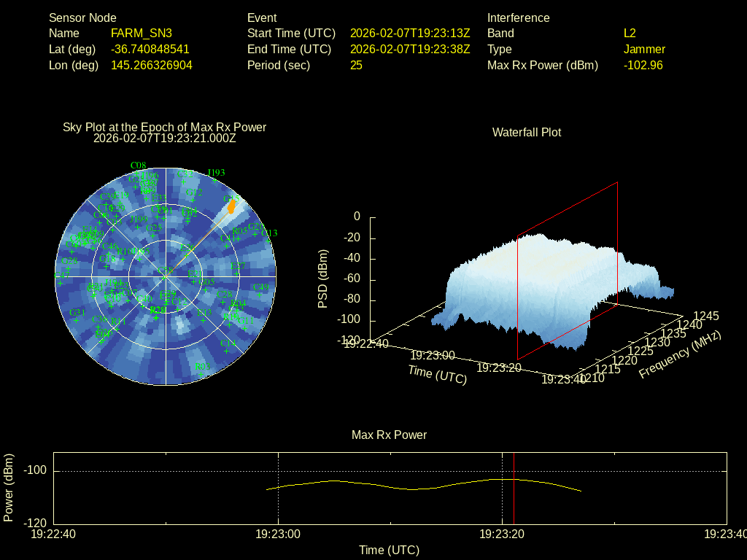Click the Jammer interference type value
The image size is (747, 560).
(644, 49)
